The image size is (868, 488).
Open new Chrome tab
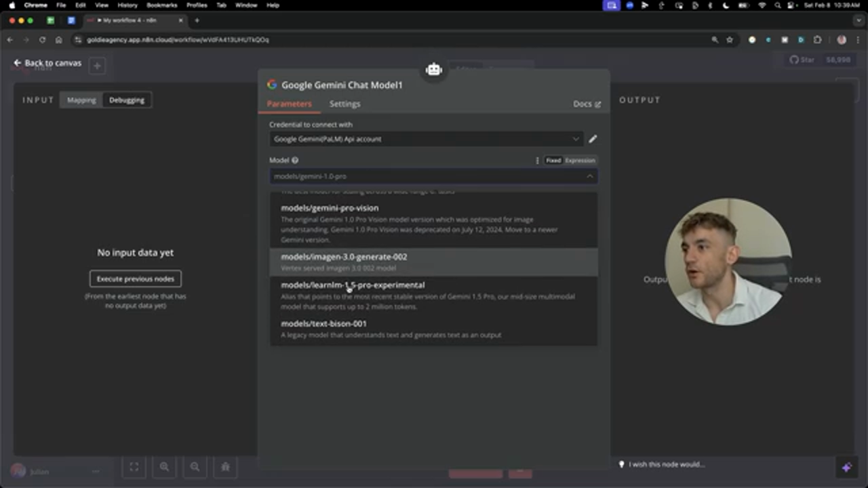[x=197, y=20]
